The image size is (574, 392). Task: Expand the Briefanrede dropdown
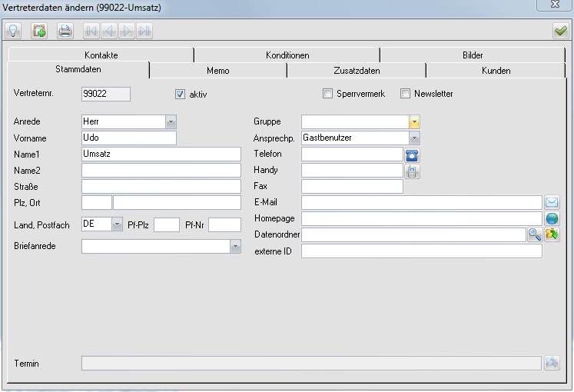pyautogui.click(x=235, y=246)
